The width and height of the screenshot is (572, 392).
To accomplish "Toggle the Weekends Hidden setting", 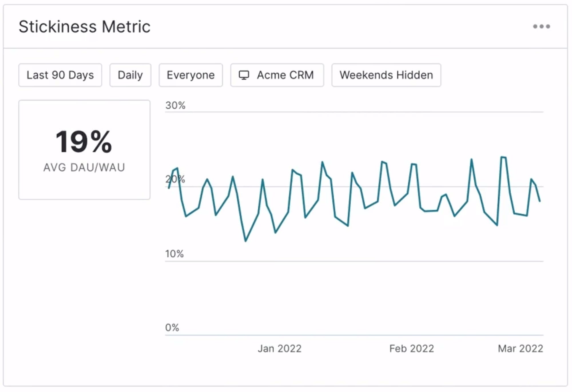I will [386, 75].
